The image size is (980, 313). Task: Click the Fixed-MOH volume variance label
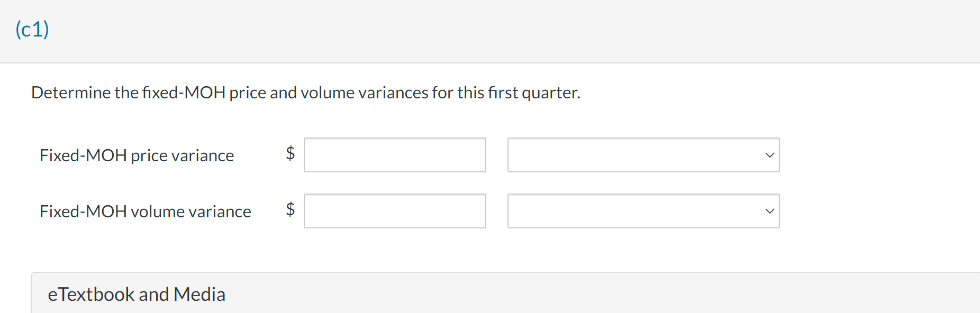[x=145, y=211]
